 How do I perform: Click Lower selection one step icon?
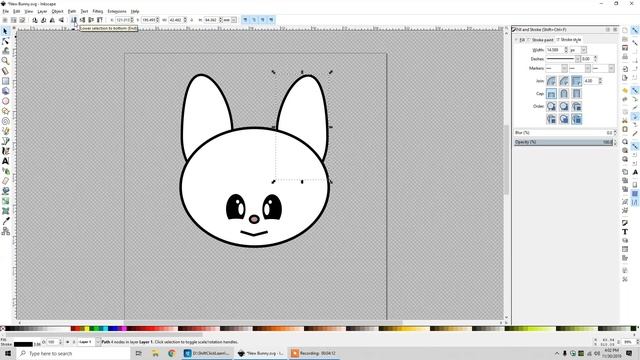point(82,20)
